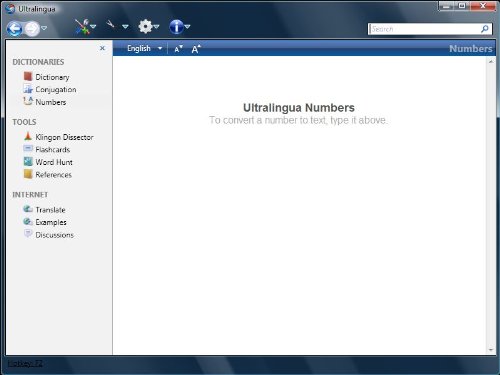Go back with the blue back arrow
Image resolution: width=500 pixels, height=375 pixels.
pyautogui.click(x=15, y=29)
